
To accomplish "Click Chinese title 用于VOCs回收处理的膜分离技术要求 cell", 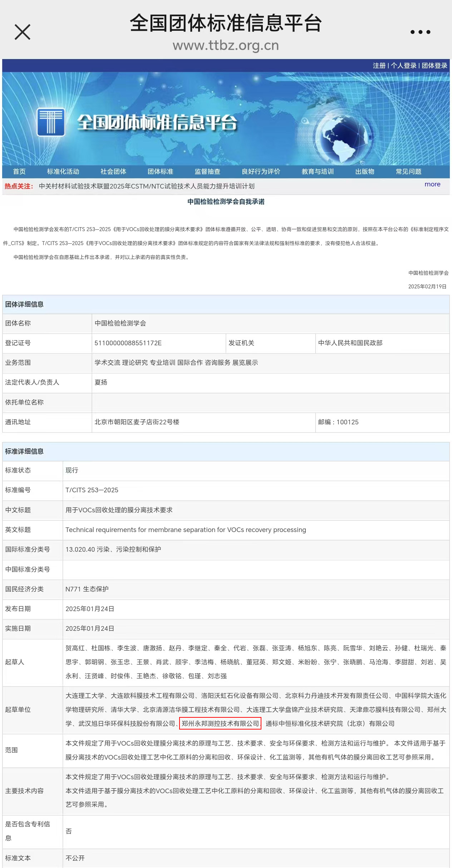I will (x=256, y=510).
